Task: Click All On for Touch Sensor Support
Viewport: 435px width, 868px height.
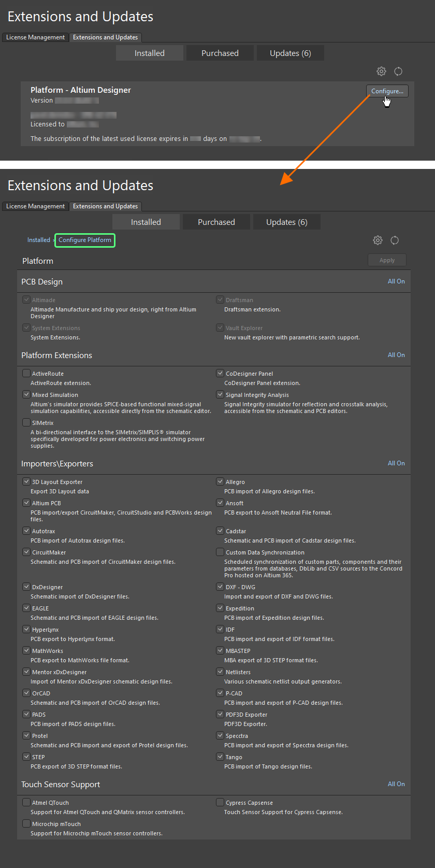Action: (396, 784)
